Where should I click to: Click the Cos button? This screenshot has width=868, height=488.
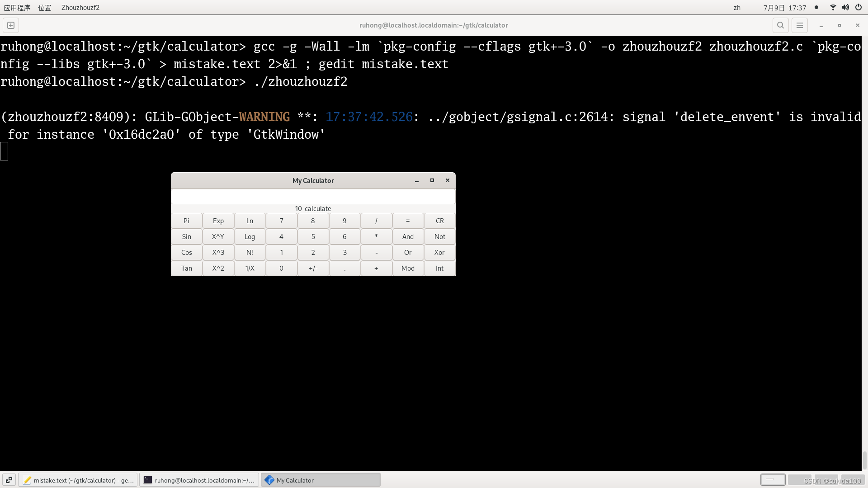[187, 253]
